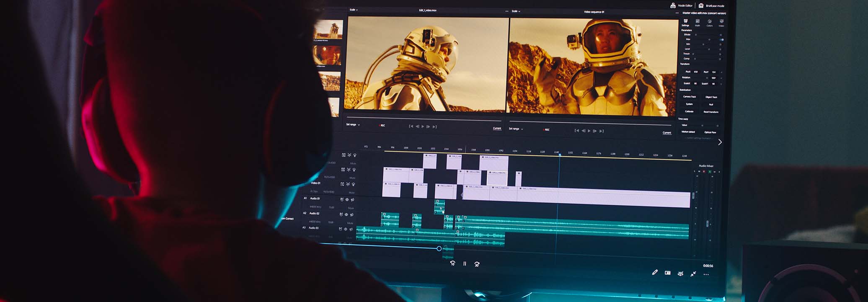
Task: Open the Set range dropdown in the right viewer
Action: [516, 129]
